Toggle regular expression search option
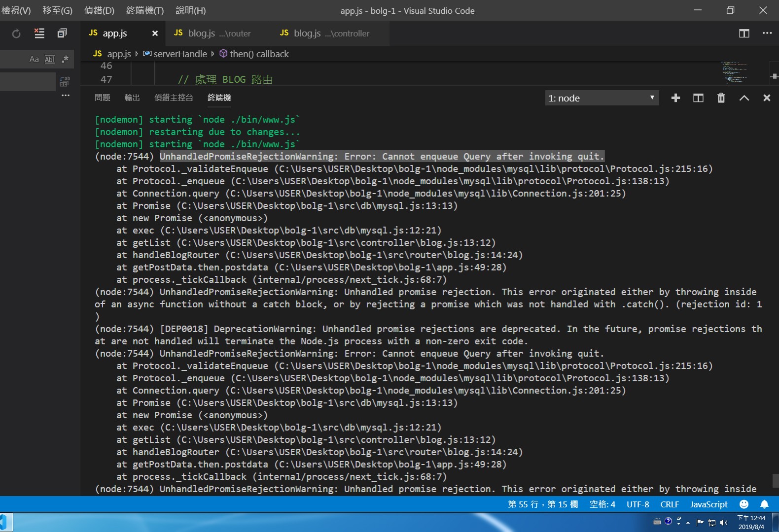 click(65, 60)
